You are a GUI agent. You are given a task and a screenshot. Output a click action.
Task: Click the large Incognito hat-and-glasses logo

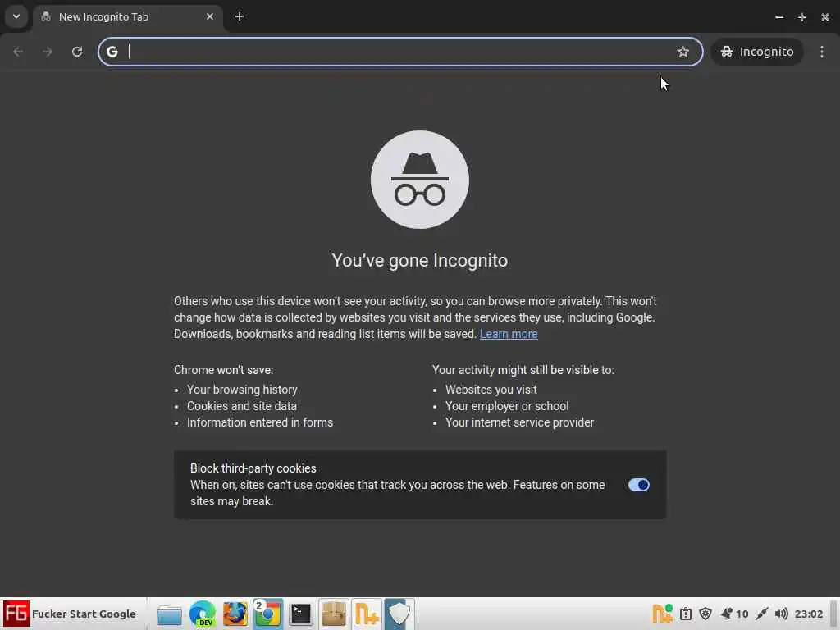click(x=419, y=180)
